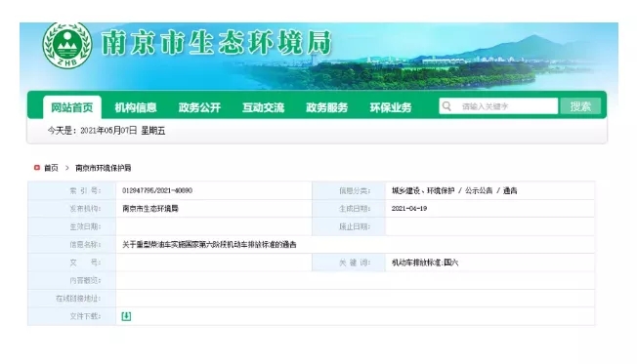
Task: Follow the 首页 breadcrumb link
Action: pos(51,168)
